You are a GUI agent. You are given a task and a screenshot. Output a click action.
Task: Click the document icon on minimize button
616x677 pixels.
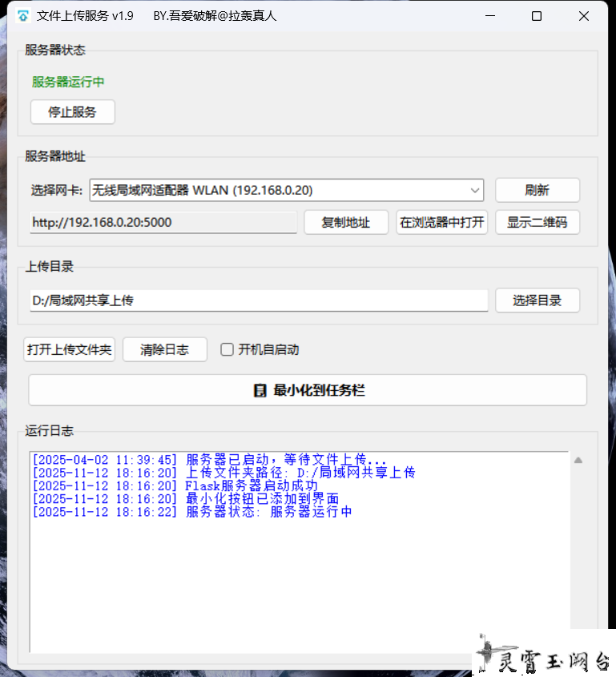click(x=260, y=390)
